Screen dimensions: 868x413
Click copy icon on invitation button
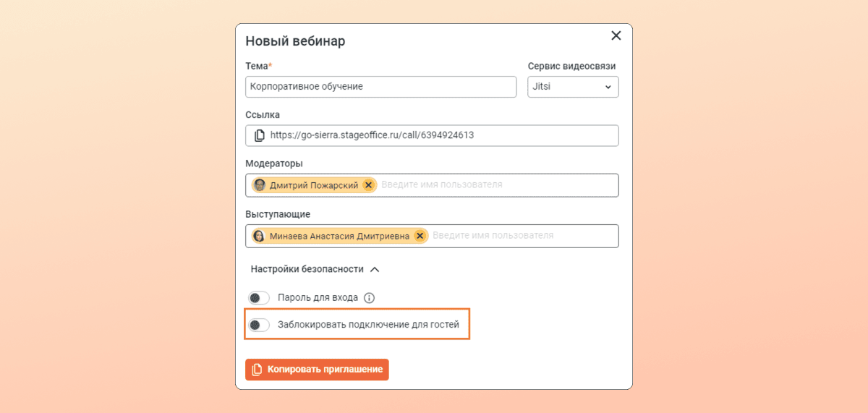click(257, 370)
